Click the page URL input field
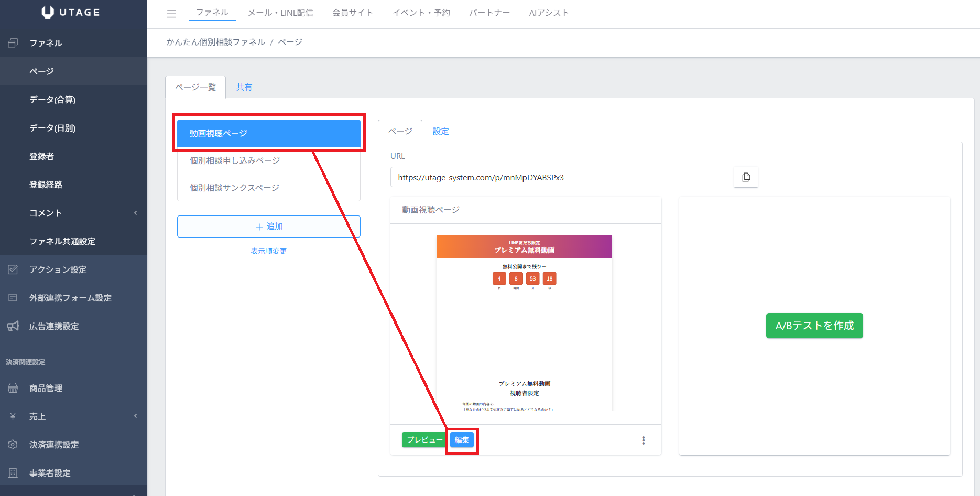 pos(561,177)
